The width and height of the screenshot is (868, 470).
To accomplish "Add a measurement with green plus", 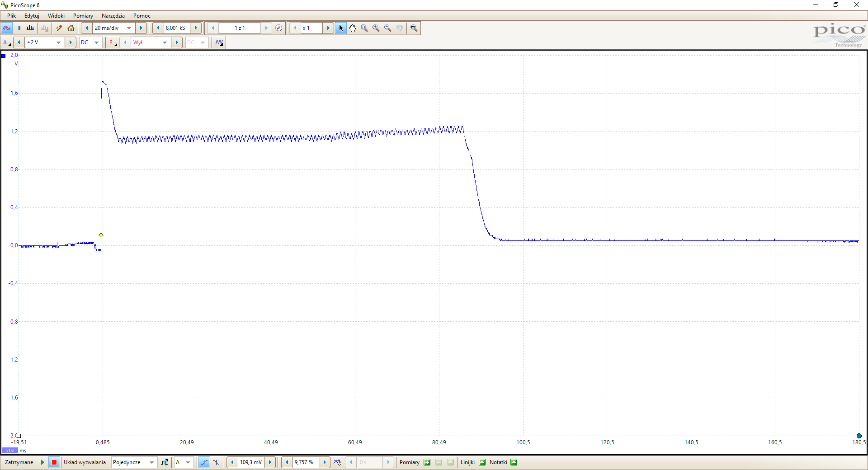I will click(x=427, y=462).
